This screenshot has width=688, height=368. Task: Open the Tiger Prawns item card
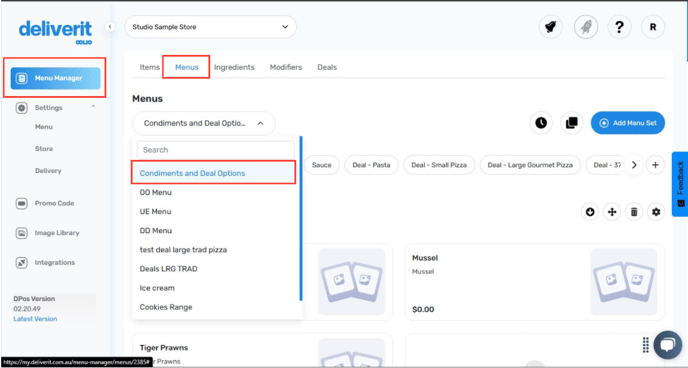pyautogui.click(x=262, y=350)
